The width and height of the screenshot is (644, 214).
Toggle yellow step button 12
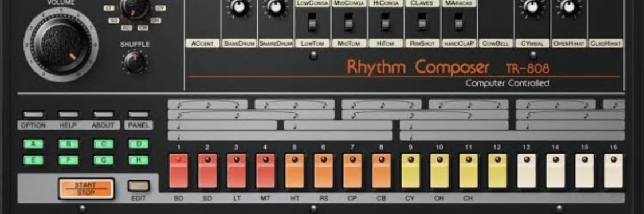498,171
